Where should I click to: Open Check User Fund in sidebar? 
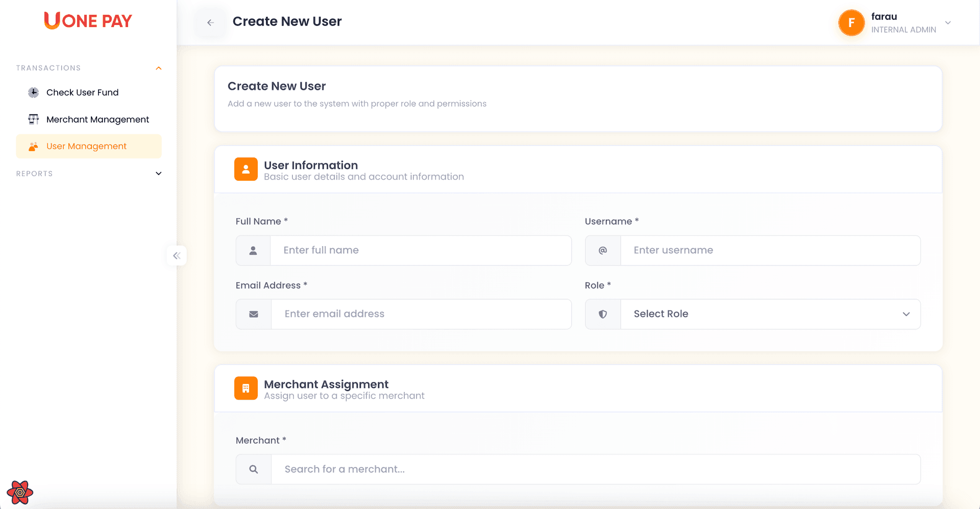(82, 92)
